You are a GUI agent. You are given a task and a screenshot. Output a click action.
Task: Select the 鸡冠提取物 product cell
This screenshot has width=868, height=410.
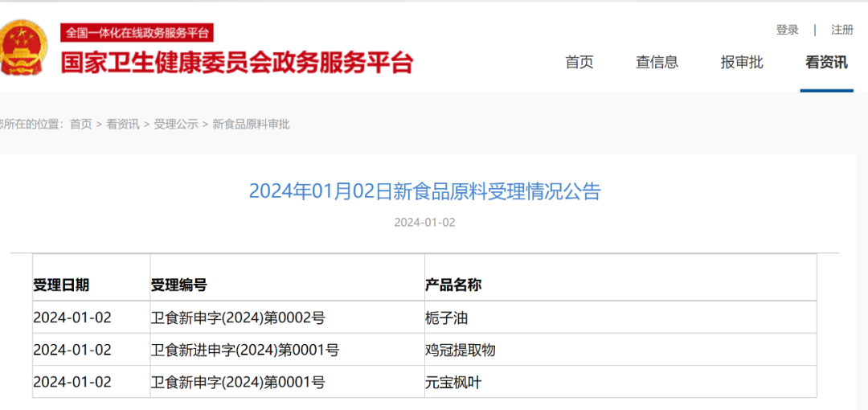(460, 350)
